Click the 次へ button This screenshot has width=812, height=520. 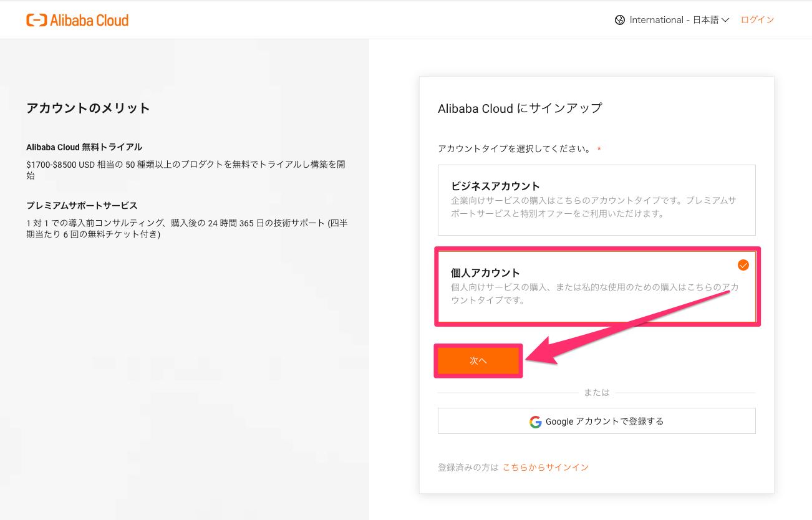tap(478, 361)
